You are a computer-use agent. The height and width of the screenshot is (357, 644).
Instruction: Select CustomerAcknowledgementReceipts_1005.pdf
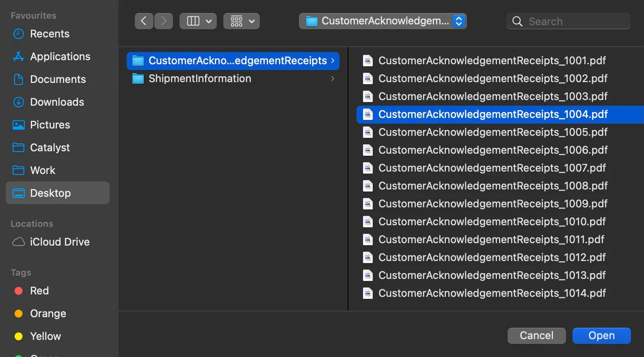click(500, 132)
